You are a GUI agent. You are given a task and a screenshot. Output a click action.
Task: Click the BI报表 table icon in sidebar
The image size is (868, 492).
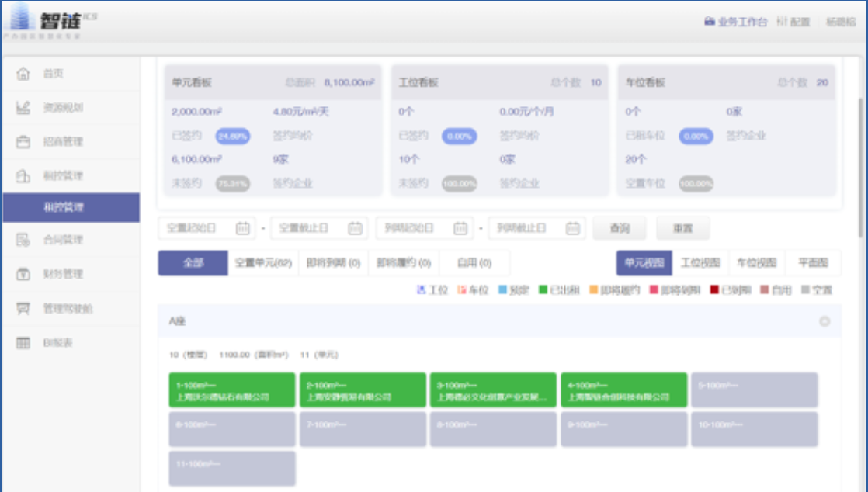pyautogui.click(x=23, y=343)
